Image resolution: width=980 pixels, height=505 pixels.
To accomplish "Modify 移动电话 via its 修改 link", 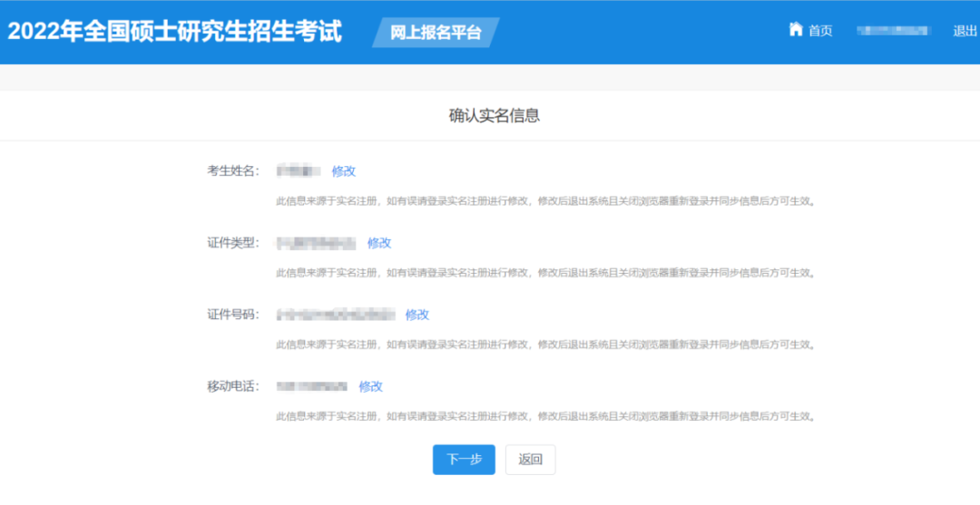I will [x=371, y=386].
